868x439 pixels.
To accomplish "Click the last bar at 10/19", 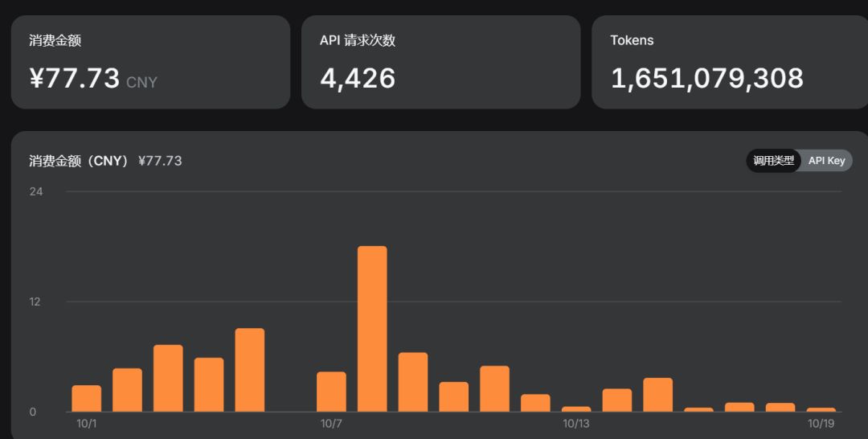I will (x=821, y=410).
